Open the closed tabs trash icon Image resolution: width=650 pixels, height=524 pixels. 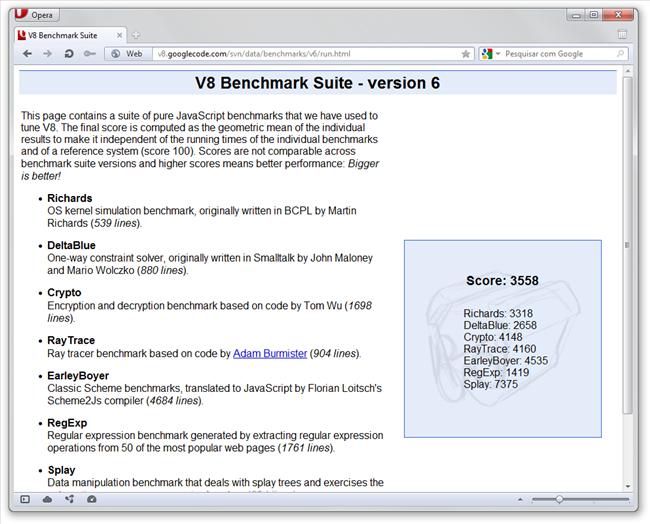click(x=622, y=35)
